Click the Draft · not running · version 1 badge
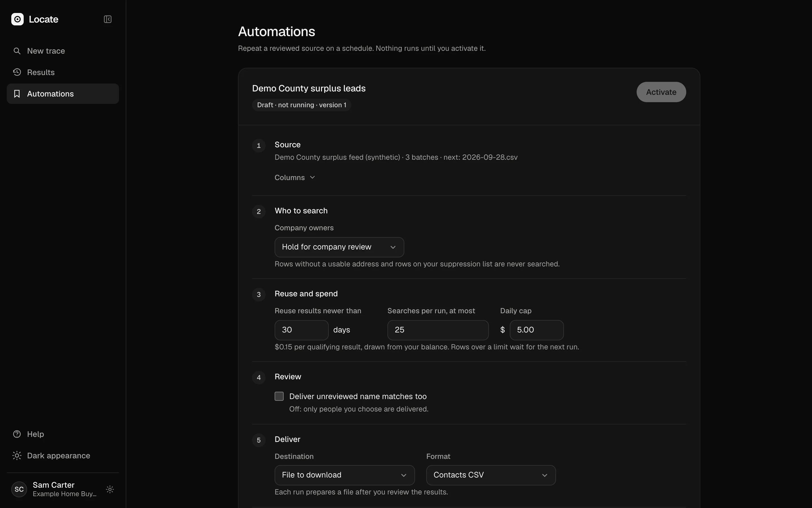Image resolution: width=812 pixels, height=508 pixels. (x=301, y=105)
